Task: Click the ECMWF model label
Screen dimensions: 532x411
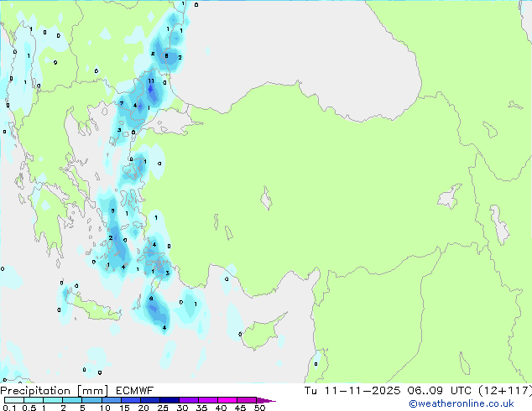Action: (134, 391)
